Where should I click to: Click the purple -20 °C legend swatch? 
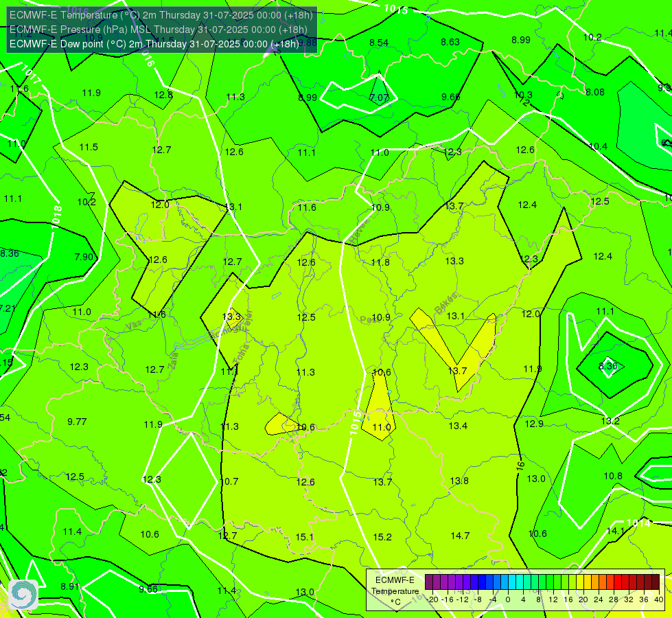429,582
